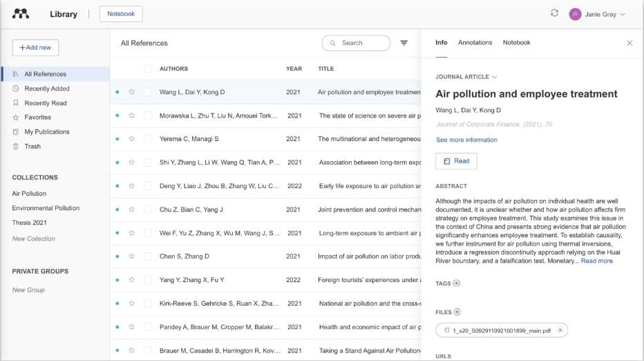Image resolution: width=644 pixels, height=361 pixels.
Task: Create a New Collection
Action: [x=33, y=239]
